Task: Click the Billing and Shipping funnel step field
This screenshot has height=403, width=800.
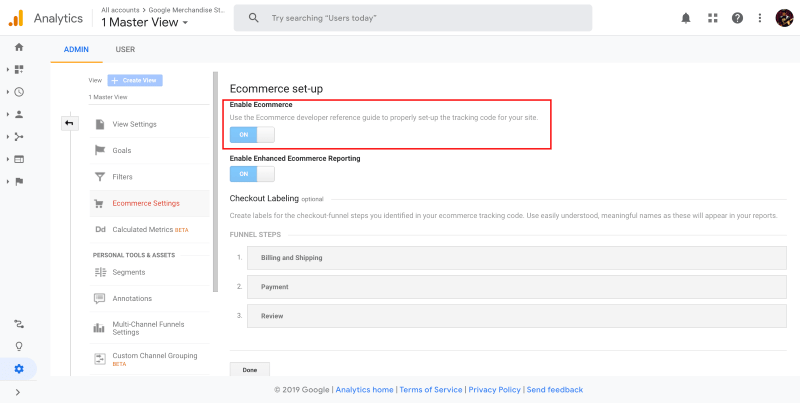Action: point(516,258)
